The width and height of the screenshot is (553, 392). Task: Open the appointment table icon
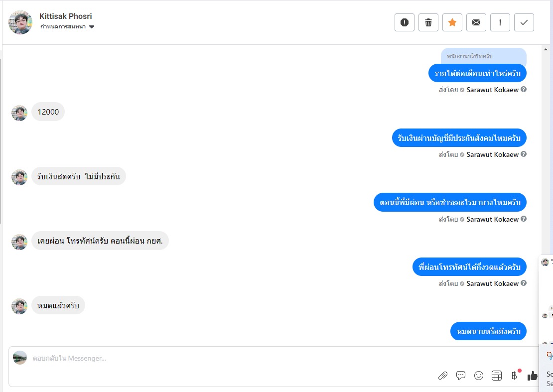pyautogui.click(x=497, y=376)
